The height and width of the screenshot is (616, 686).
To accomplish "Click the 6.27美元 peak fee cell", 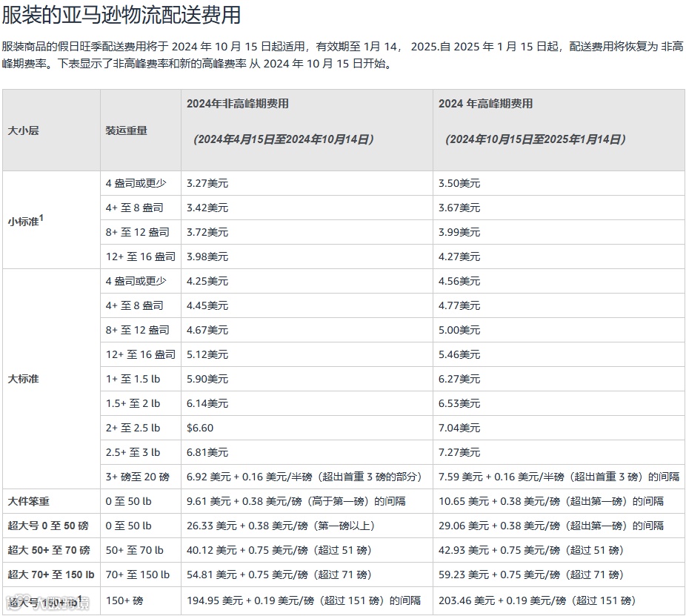I will pyautogui.click(x=559, y=379).
